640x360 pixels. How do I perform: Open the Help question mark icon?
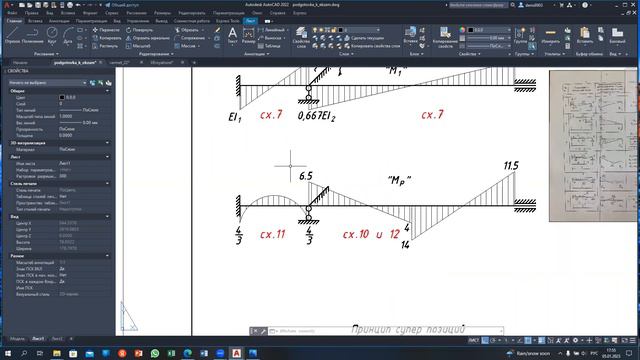[x=585, y=5]
